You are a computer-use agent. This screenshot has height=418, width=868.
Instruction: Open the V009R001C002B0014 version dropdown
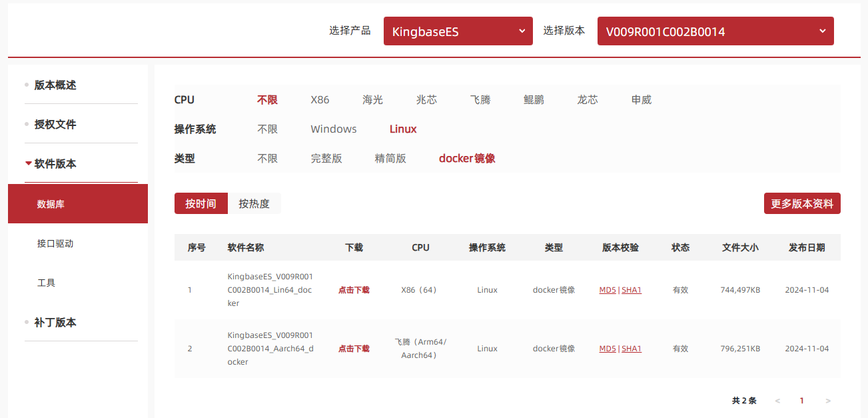point(715,31)
